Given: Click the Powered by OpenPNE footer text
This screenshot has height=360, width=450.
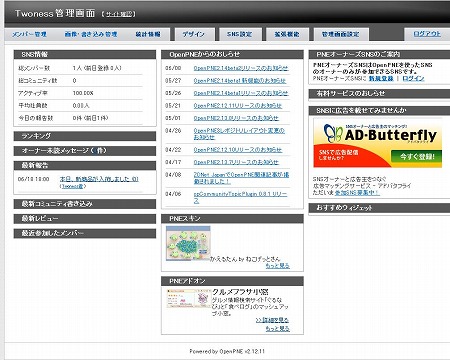Looking at the screenshot, I should point(227,351).
